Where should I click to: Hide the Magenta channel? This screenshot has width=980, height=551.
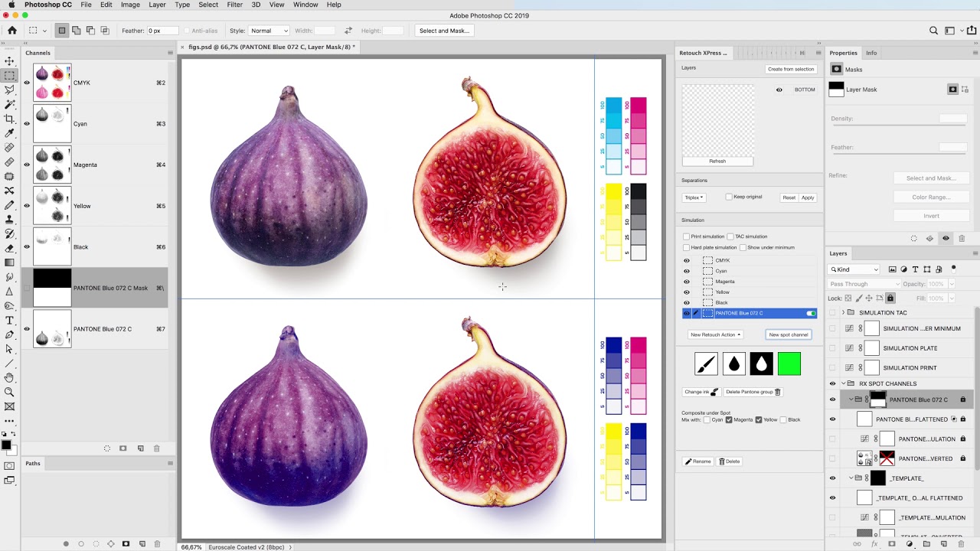27,165
